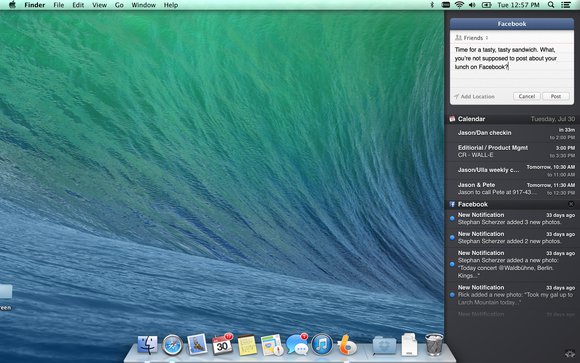Open the white document stack in Dock

click(x=409, y=344)
